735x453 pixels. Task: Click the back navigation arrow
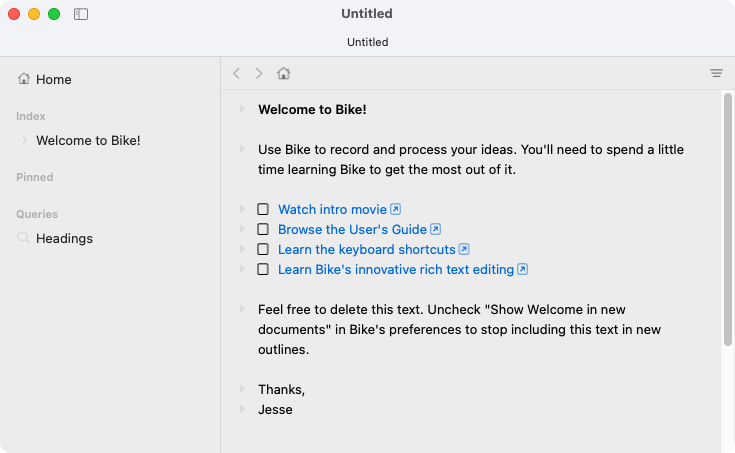click(236, 73)
